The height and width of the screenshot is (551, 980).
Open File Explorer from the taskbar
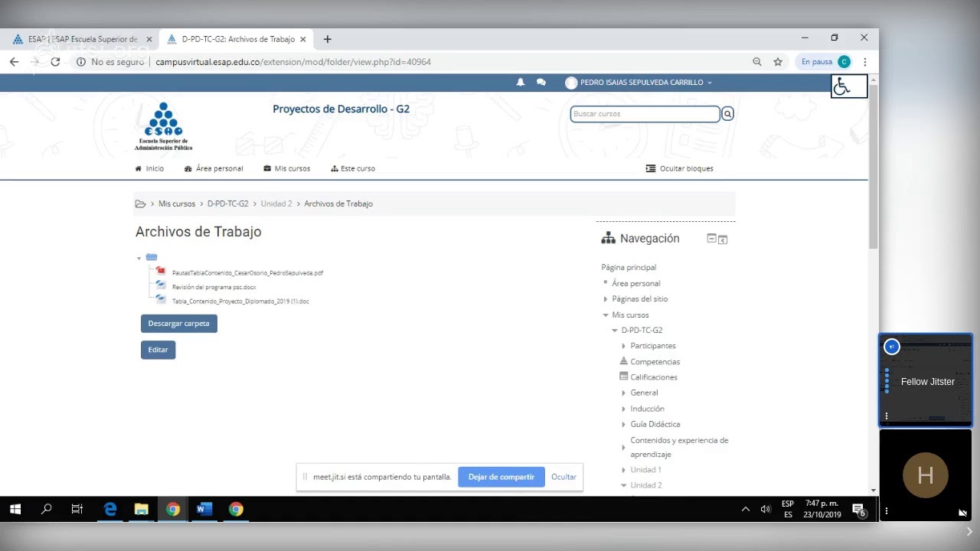tap(142, 509)
